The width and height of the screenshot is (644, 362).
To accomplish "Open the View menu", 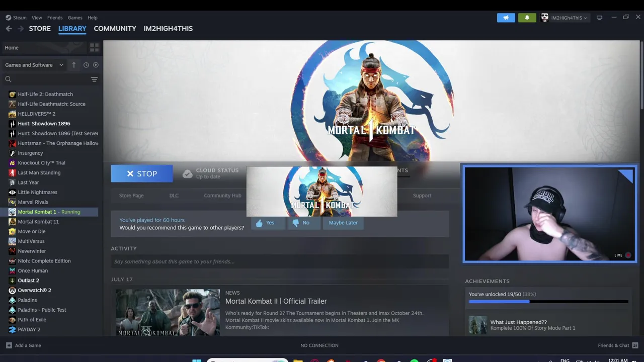I will (37, 18).
